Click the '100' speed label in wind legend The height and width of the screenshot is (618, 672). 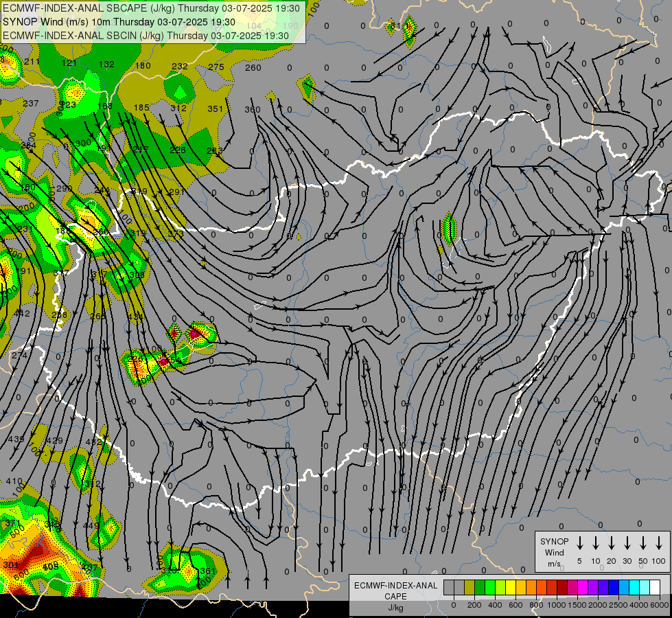(659, 561)
